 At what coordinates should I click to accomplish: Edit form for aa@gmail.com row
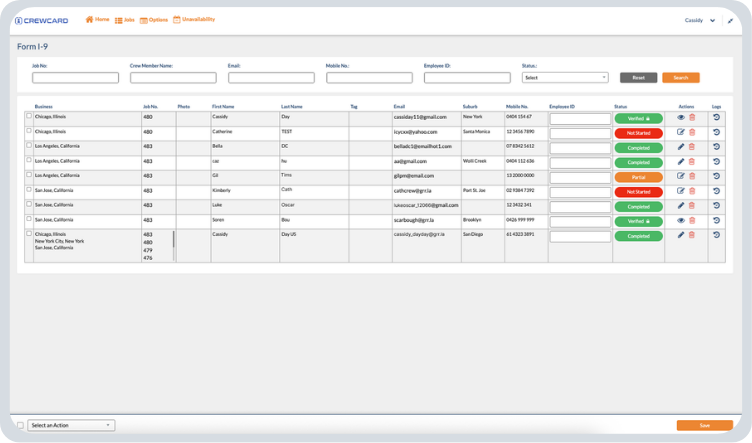(681, 162)
